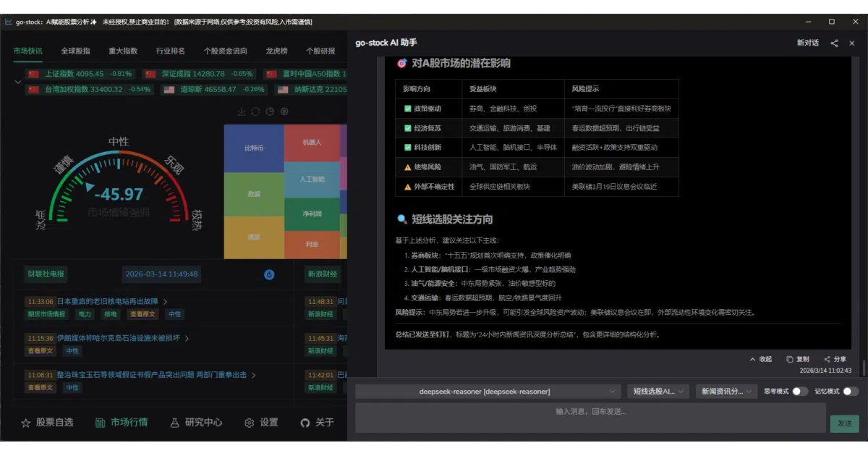Start a 新对话 in AI assistant
The width and height of the screenshot is (868, 456).
tap(808, 43)
